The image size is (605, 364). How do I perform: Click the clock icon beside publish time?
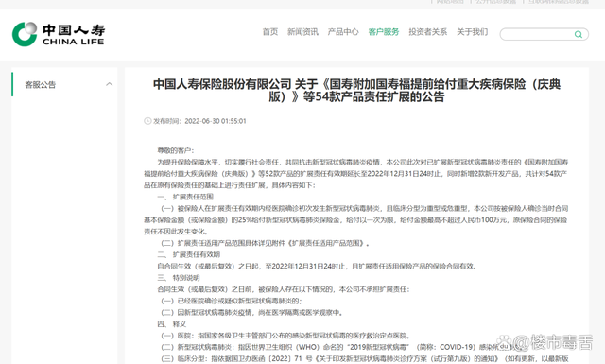[x=147, y=121]
